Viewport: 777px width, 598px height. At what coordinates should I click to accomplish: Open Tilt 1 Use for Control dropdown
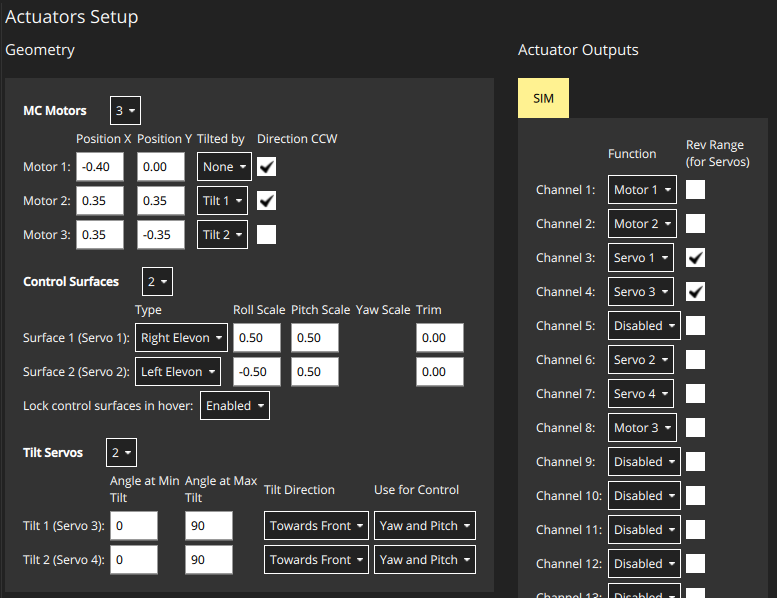425,526
